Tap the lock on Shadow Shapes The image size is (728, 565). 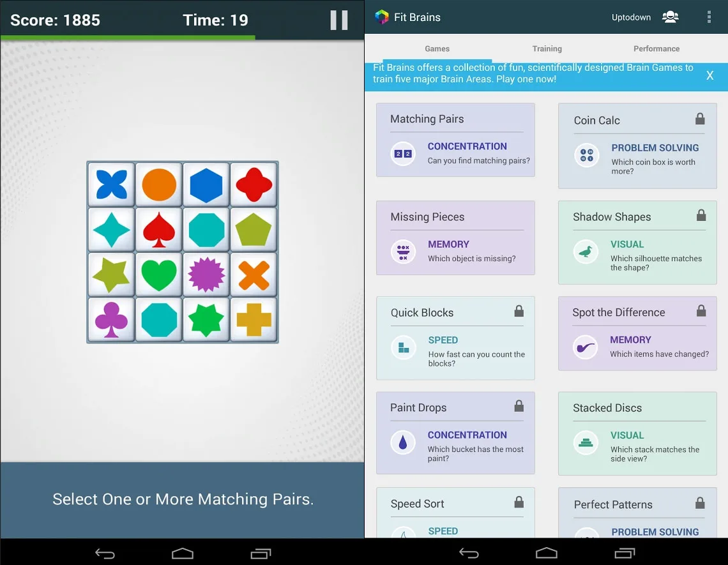[701, 215]
